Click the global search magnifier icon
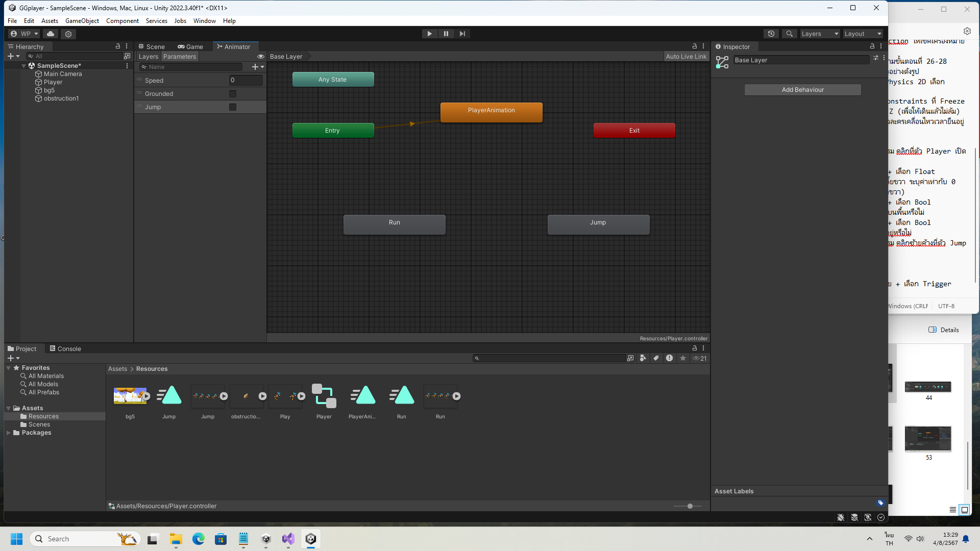This screenshot has height=551, width=980. click(x=789, y=34)
